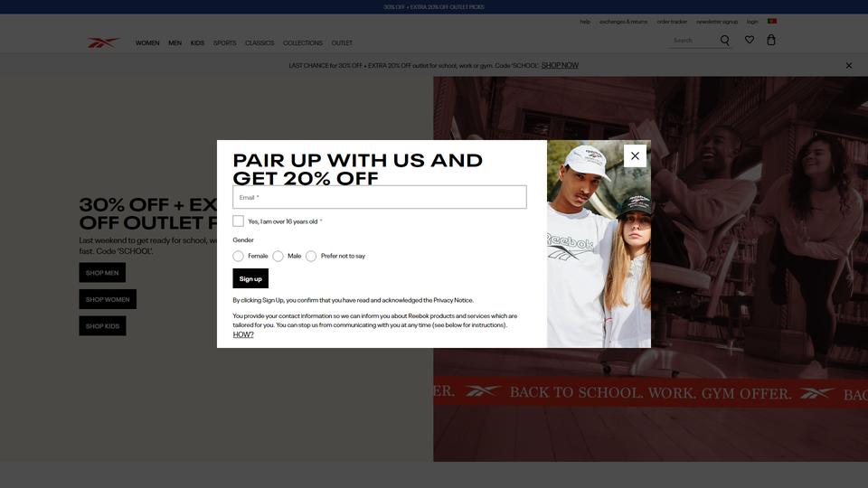Open the wishlist heart icon
The width and height of the screenshot is (868, 488).
pyautogui.click(x=749, y=40)
